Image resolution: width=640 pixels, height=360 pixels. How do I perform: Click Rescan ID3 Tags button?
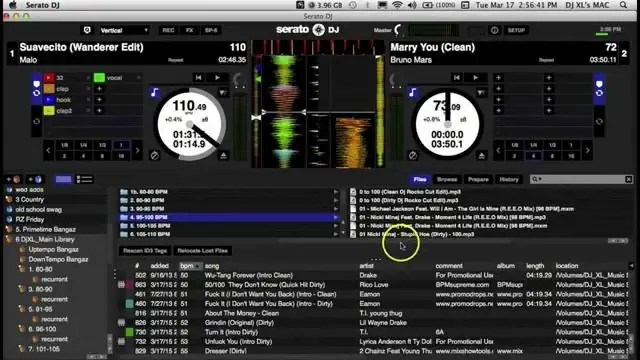click(145, 251)
